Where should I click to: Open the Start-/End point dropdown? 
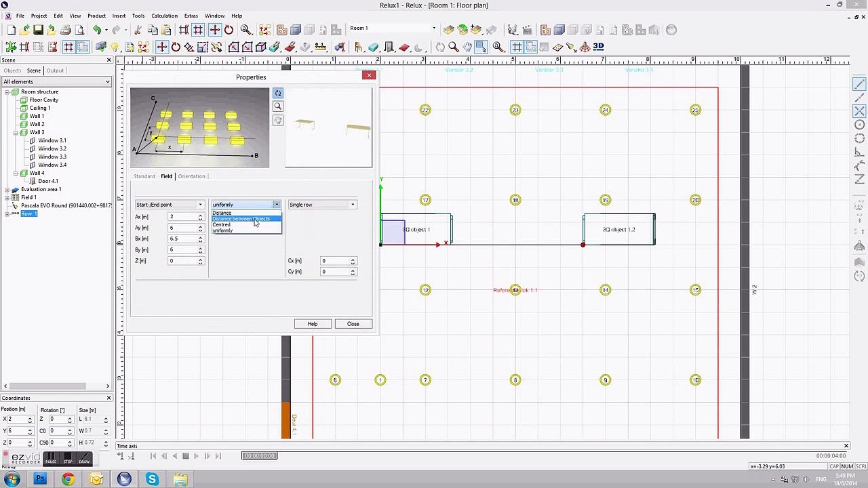(170, 205)
